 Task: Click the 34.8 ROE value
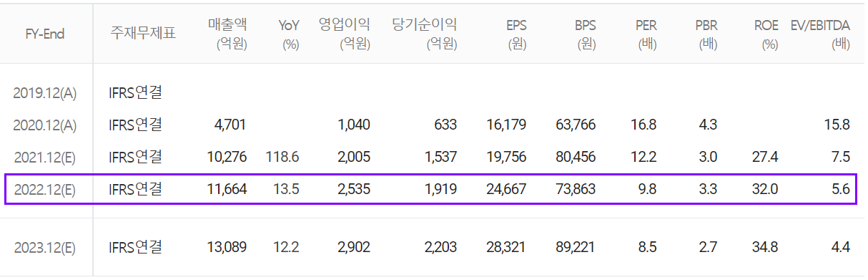coord(766,248)
